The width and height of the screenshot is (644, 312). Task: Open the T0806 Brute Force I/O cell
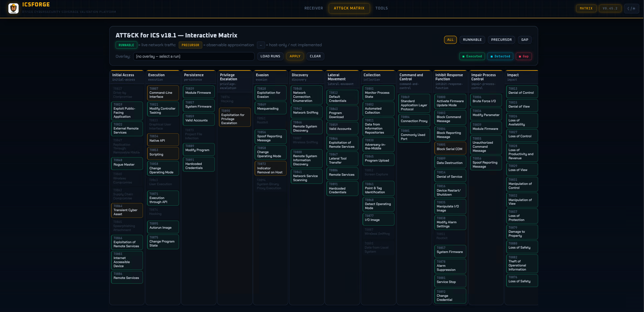coord(486,99)
